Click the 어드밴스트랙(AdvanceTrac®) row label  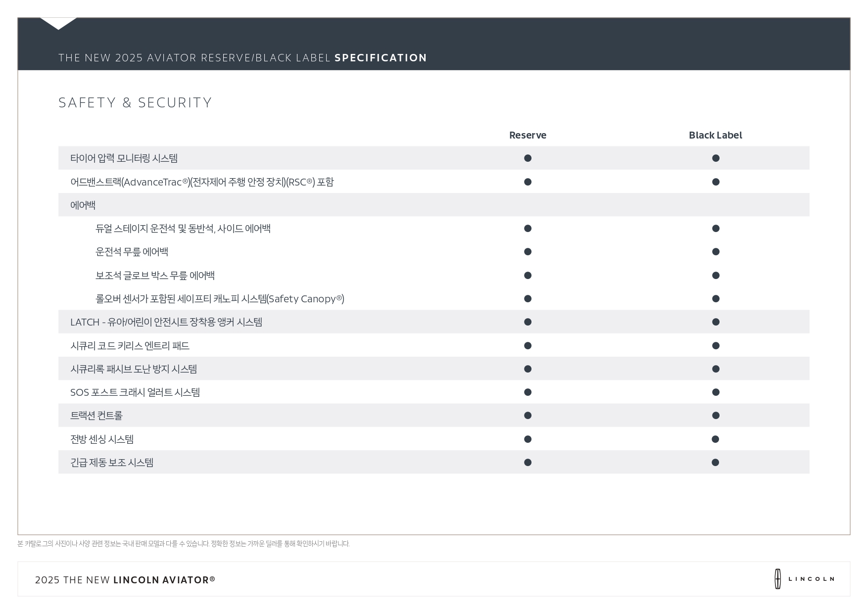pyautogui.click(x=202, y=182)
